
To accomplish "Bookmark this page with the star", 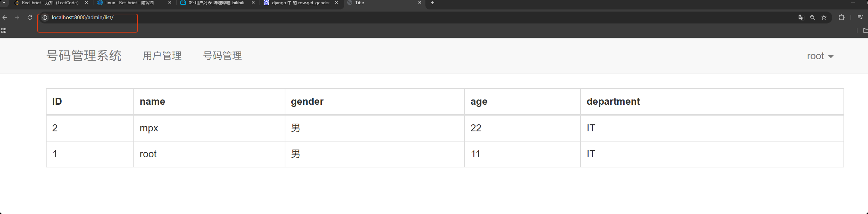I will (824, 18).
